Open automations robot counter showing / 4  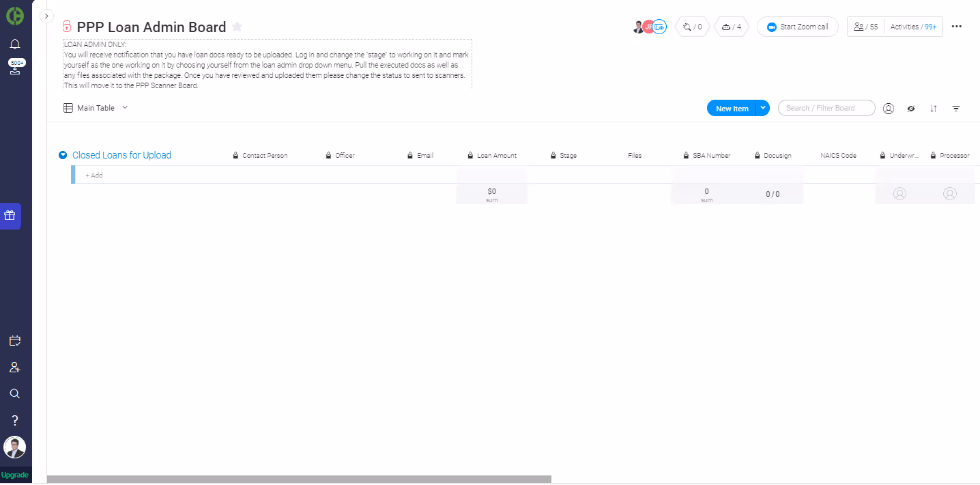(x=732, y=27)
